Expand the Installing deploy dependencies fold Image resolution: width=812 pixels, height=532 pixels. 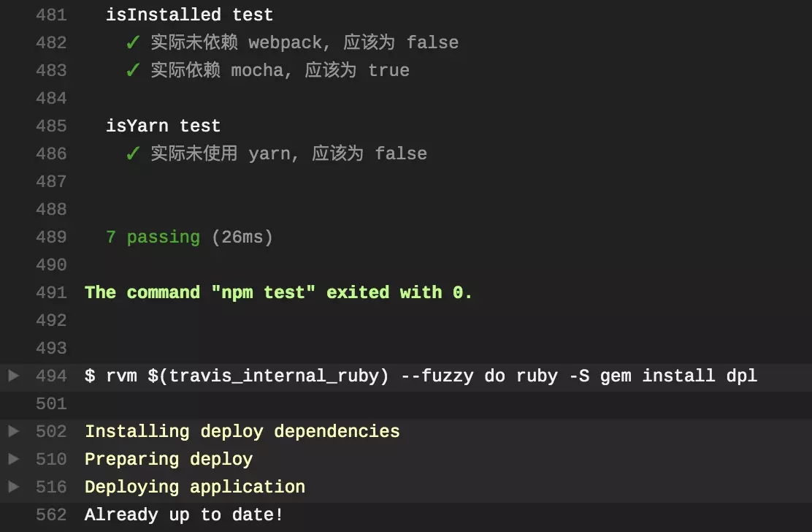coord(13,431)
